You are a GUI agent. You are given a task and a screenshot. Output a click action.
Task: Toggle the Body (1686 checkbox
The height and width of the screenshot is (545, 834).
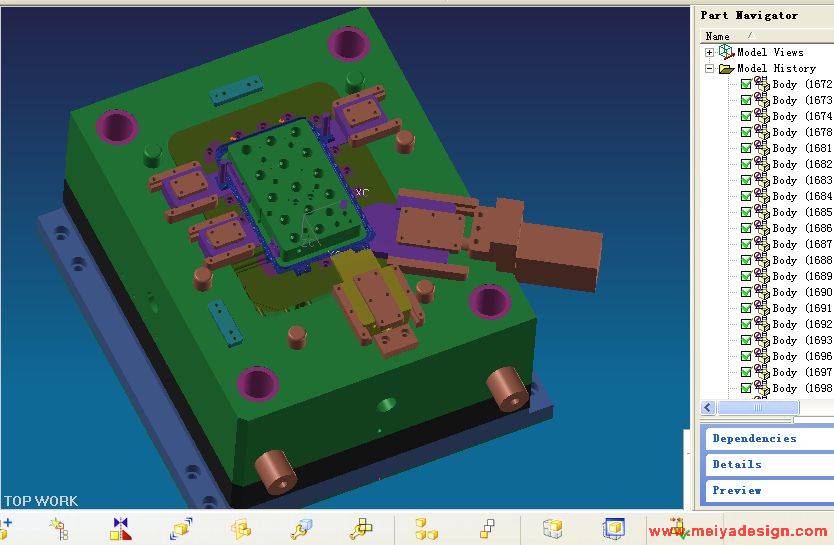point(746,228)
